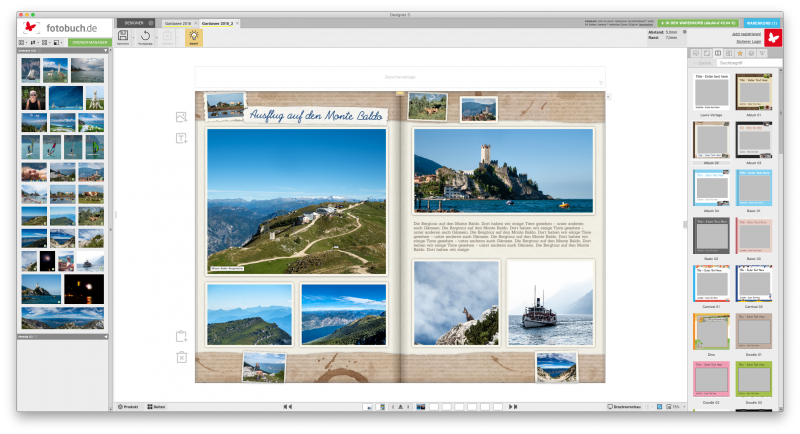Toggle the lightbulb Smart assistant icon
800x434 pixels.
194,37
